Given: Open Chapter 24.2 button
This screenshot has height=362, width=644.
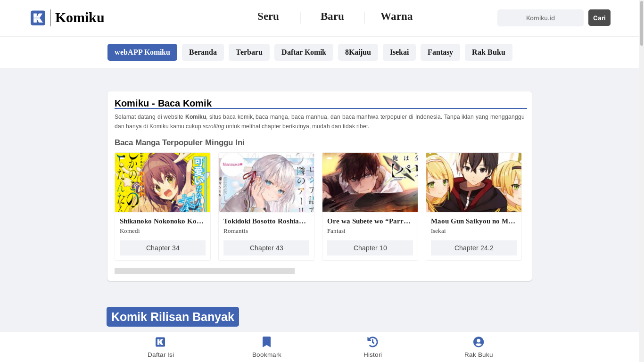Looking at the screenshot, I should point(474,248).
